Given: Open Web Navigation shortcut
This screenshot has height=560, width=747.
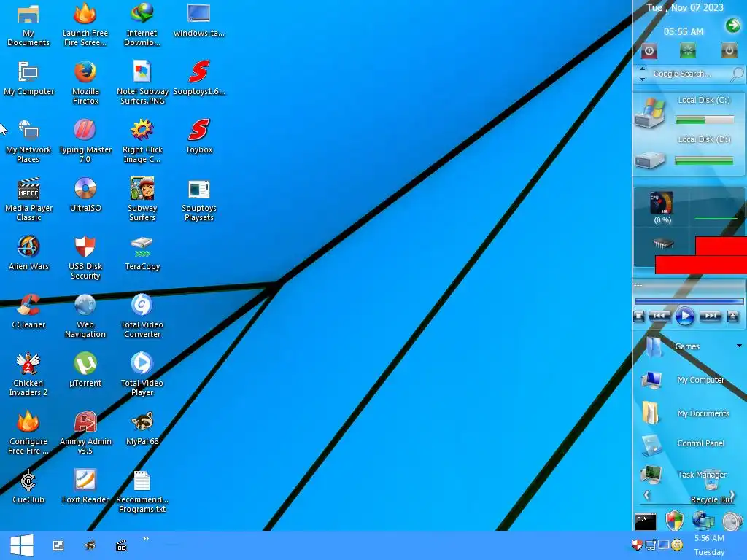Looking at the screenshot, I should pos(85,316).
